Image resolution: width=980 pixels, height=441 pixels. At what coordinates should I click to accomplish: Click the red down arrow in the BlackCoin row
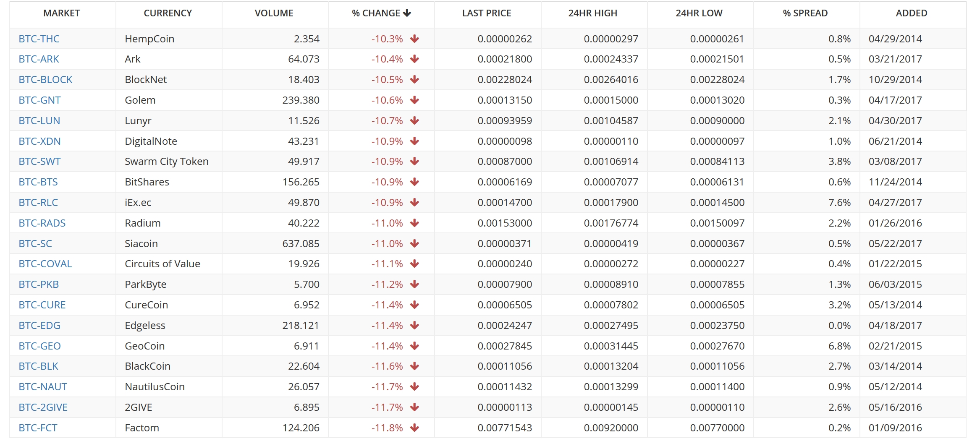tap(414, 366)
